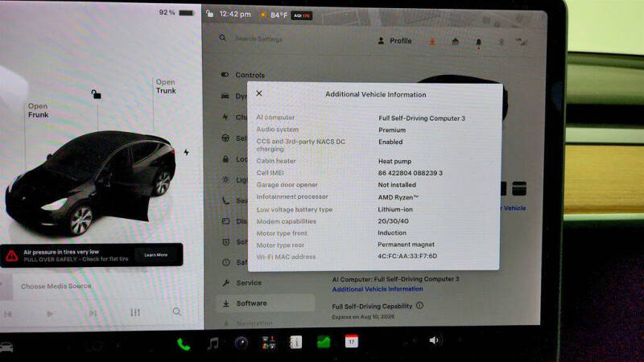The width and height of the screenshot is (644, 362).
Task: Click the 'Permanent magnet' rear motor value
Action: tap(406, 245)
